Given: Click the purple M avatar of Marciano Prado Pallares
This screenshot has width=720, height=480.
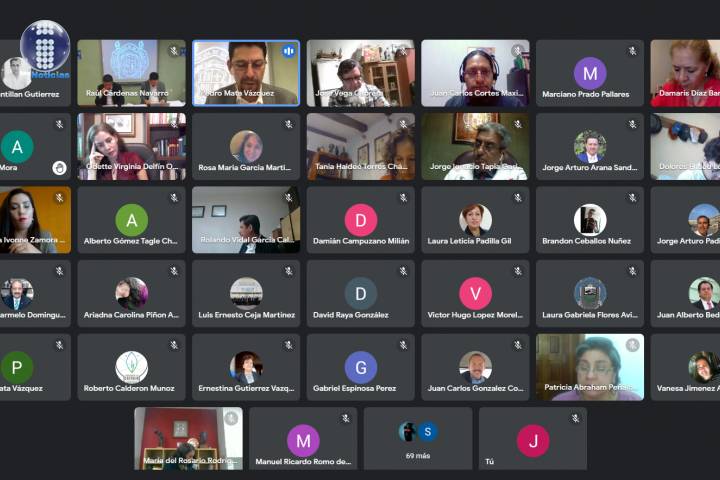Looking at the screenshot, I should click(590, 73).
